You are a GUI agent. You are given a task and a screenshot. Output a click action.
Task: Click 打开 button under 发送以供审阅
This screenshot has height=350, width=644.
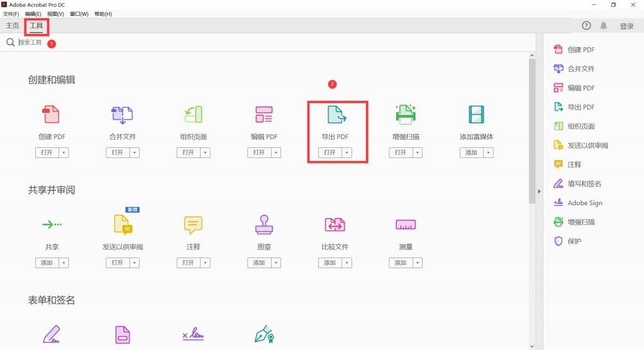[118, 262]
